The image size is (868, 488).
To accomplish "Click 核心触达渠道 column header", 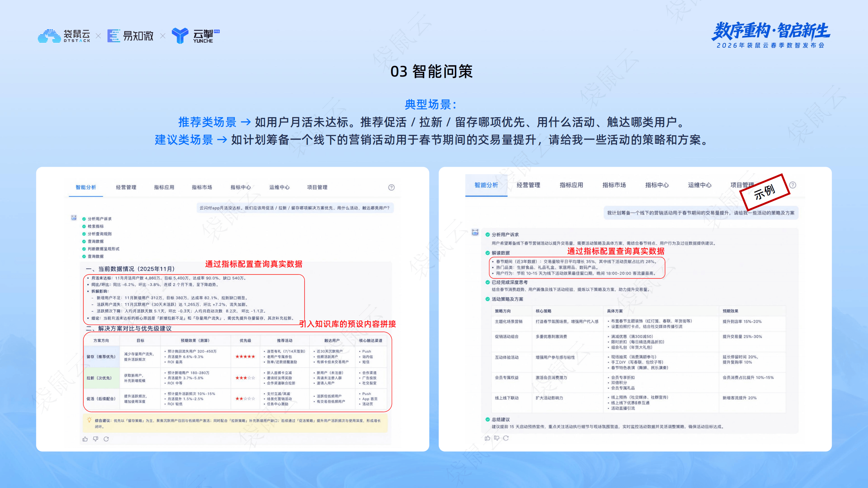I will [x=371, y=341].
